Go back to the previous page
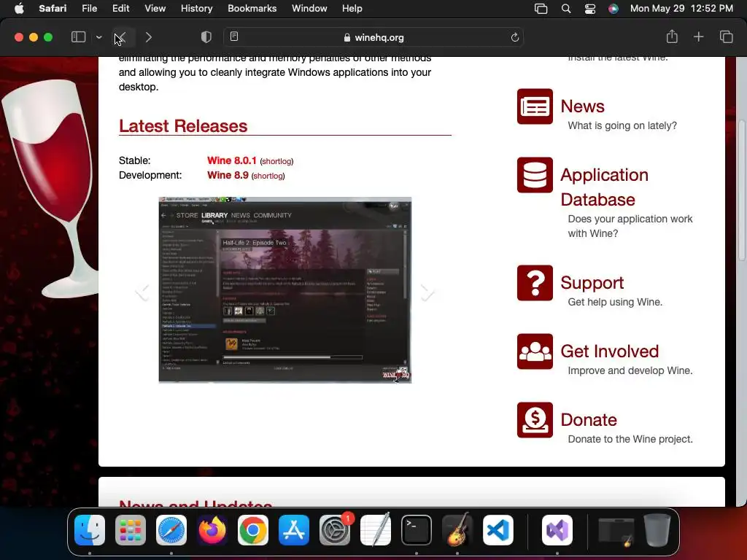This screenshot has height=560, width=747. point(121,37)
